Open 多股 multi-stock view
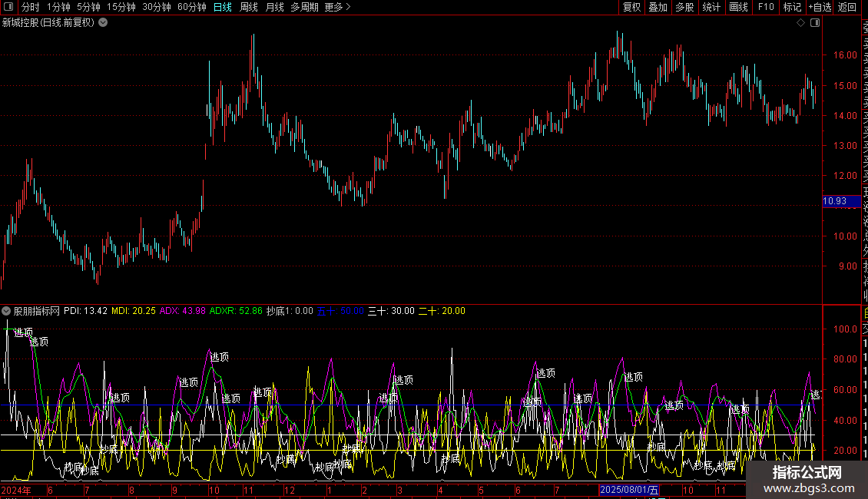Viewport: 868px width, 499px height. (684, 7)
